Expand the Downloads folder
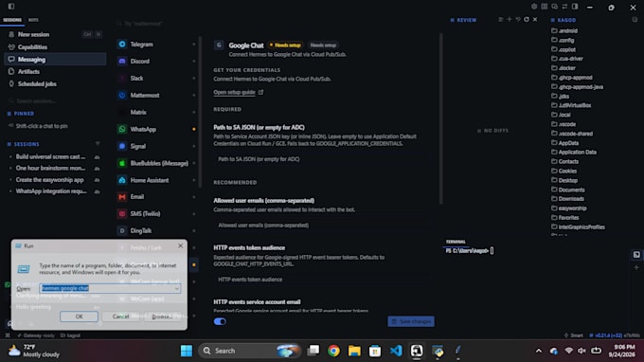Viewport: 644px width, 362px height. (571, 199)
